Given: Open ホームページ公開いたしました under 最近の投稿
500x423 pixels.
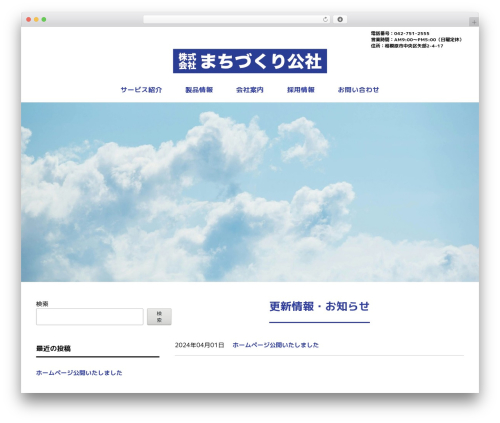Looking at the screenshot, I should tap(79, 373).
